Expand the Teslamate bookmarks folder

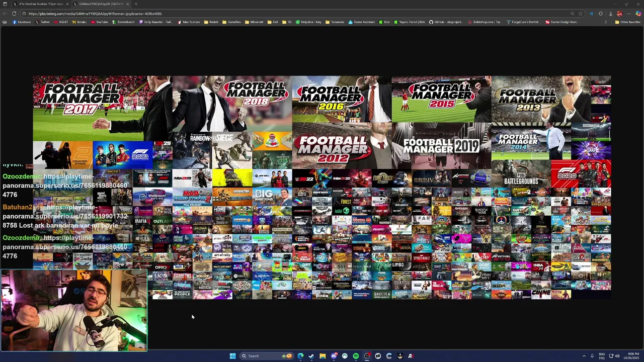tap(335, 22)
